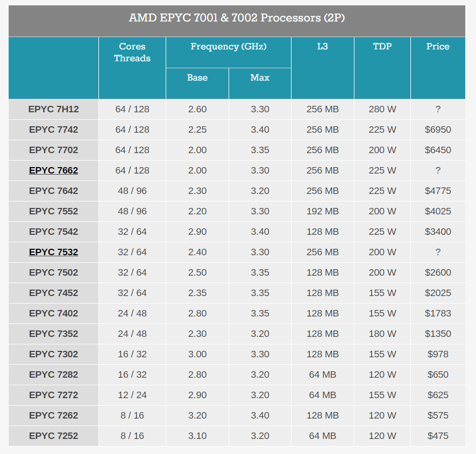Click the $6450 price of EPYC 7702
The image size is (476, 454).
(x=438, y=150)
